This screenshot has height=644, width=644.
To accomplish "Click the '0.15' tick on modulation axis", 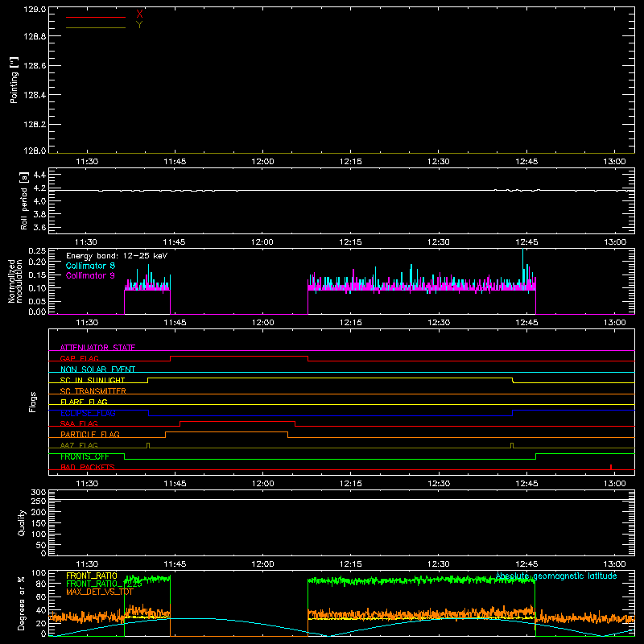I will pyautogui.click(x=37, y=275).
